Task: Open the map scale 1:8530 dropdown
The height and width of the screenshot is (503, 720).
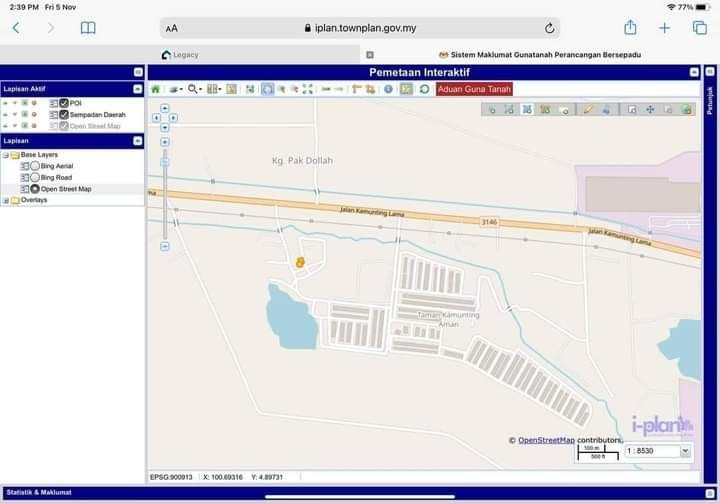Action: (657, 451)
